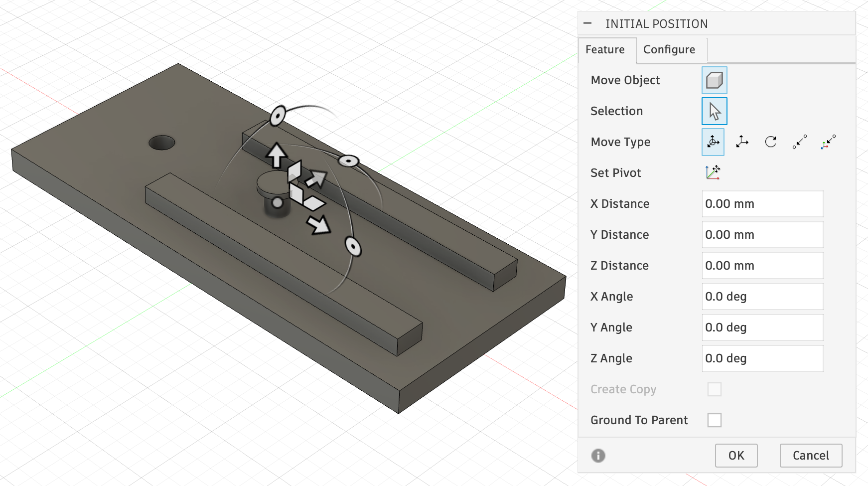Click the Move Object body icon
Image resolution: width=868 pixels, height=486 pixels.
click(x=714, y=80)
